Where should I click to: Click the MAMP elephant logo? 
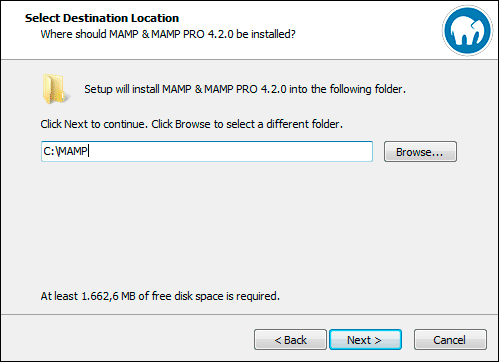467,30
